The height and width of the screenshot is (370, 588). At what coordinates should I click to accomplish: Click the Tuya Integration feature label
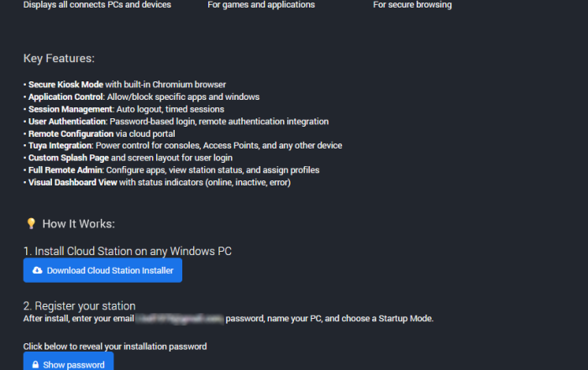click(60, 146)
